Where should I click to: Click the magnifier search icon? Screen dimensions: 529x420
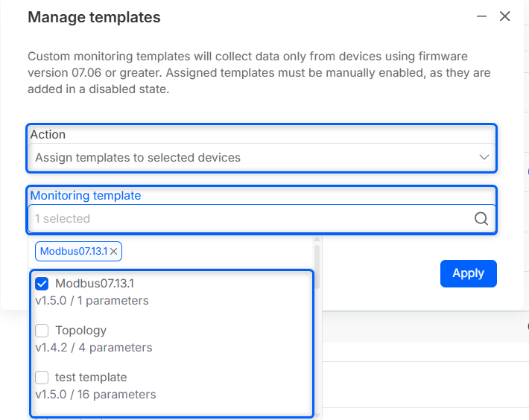(481, 219)
